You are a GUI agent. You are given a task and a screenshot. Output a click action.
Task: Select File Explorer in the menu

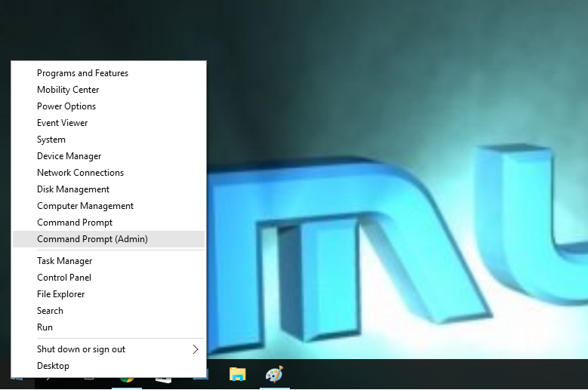[60, 294]
